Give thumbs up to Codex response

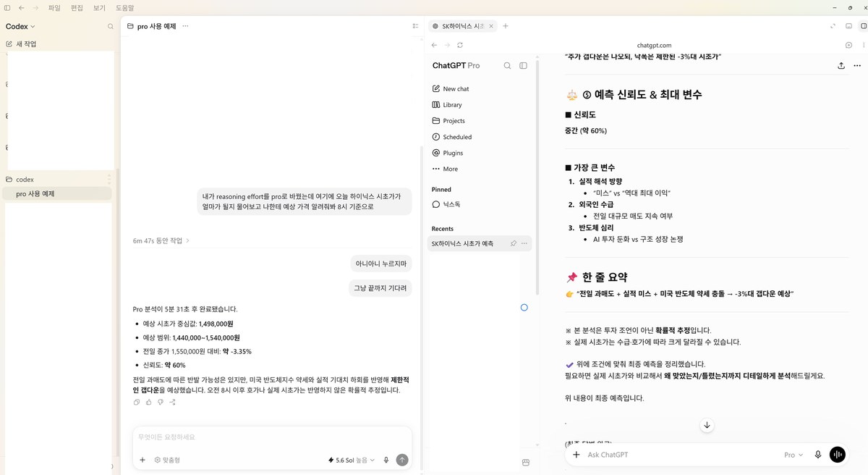pos(148,403)
